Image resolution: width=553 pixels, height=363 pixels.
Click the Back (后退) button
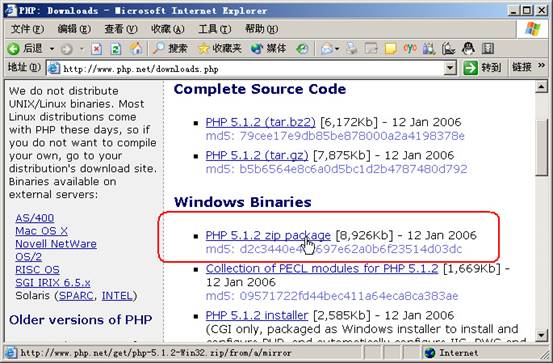pyautogui.click(x=25, y=48)
